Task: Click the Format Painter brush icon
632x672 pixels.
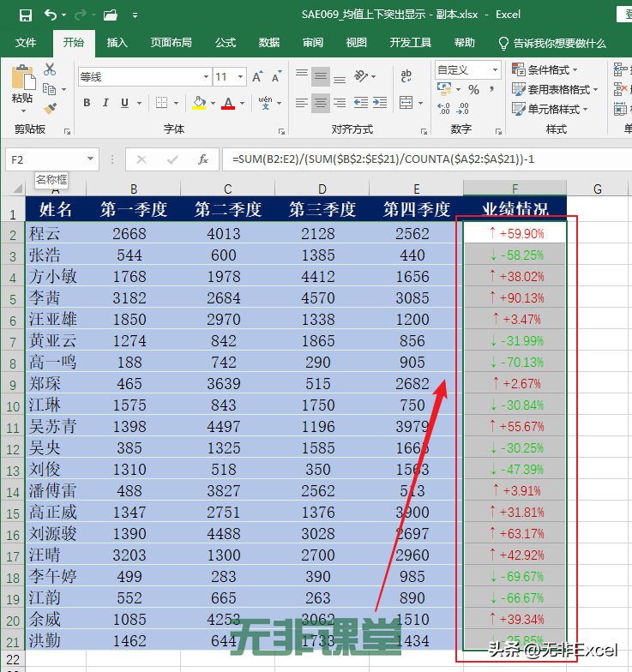Action: (x=50, y=108)
